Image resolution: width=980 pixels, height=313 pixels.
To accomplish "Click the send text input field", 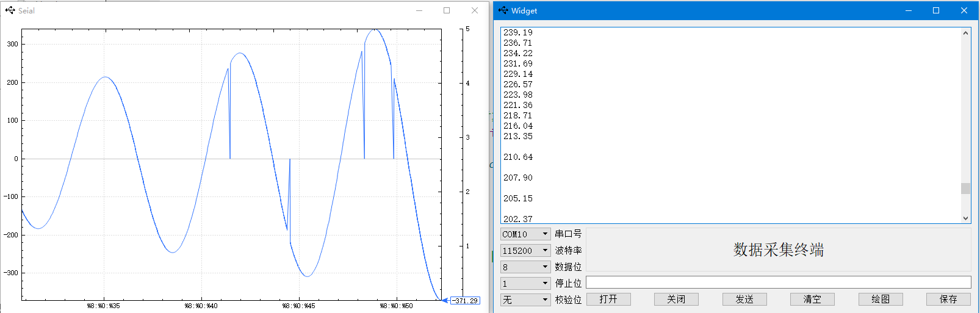I will [779, 282].
